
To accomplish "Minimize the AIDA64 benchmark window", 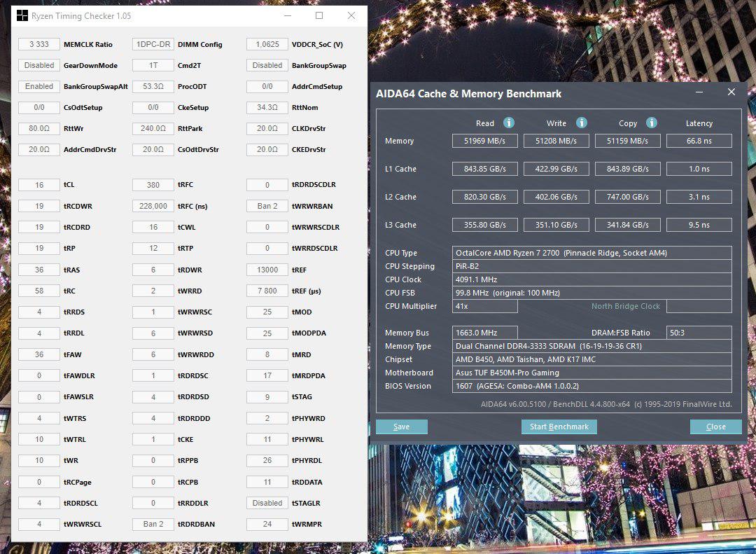I will (699, 92).
